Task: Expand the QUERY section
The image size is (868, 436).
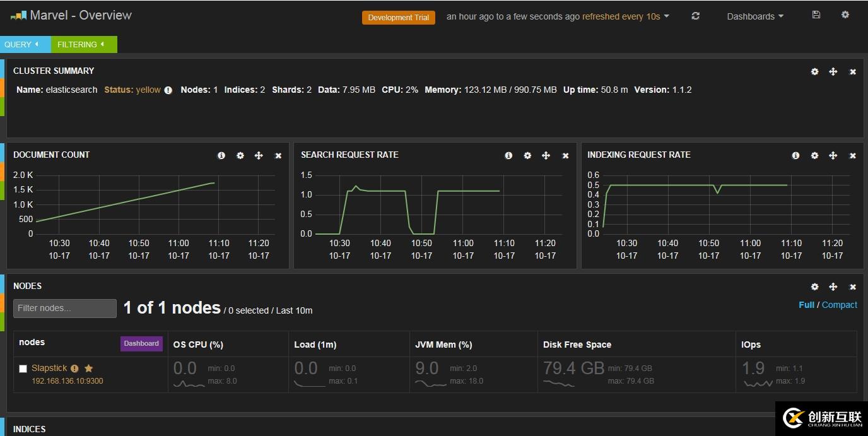Action: 21,44
